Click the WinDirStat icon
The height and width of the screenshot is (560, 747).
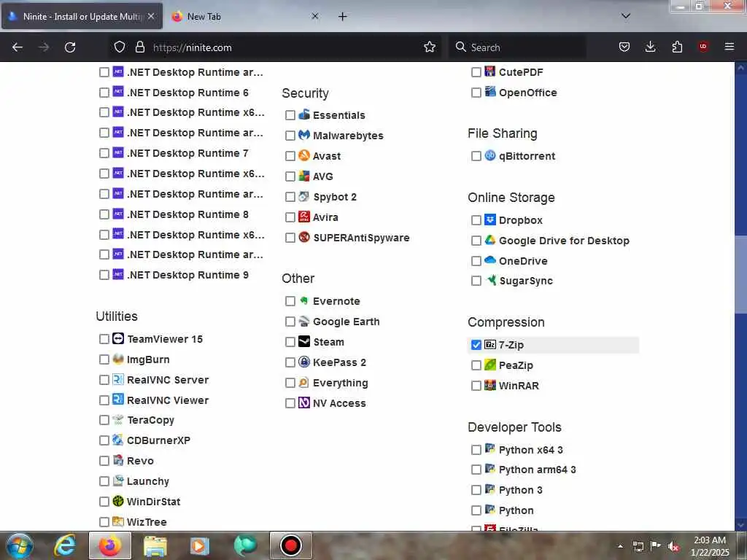click(118, 501)
